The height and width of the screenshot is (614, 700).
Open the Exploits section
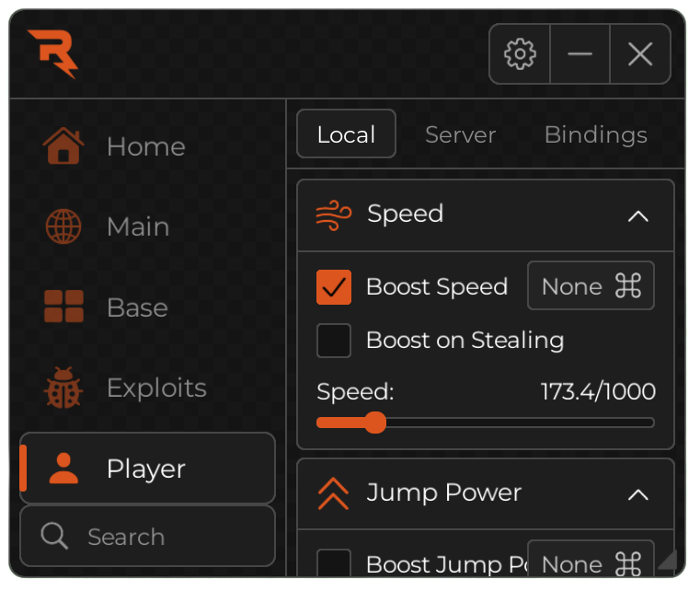[x=147, y=388]
